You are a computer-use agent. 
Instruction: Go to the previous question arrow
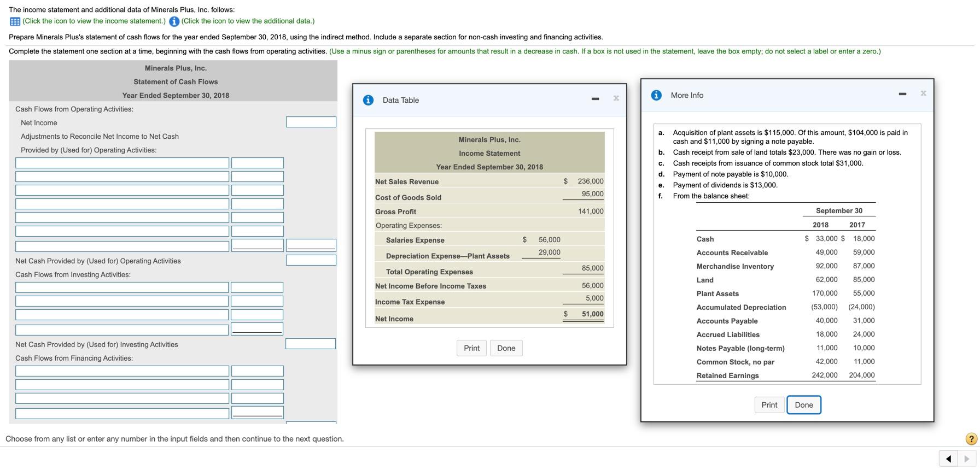point(948,459)
